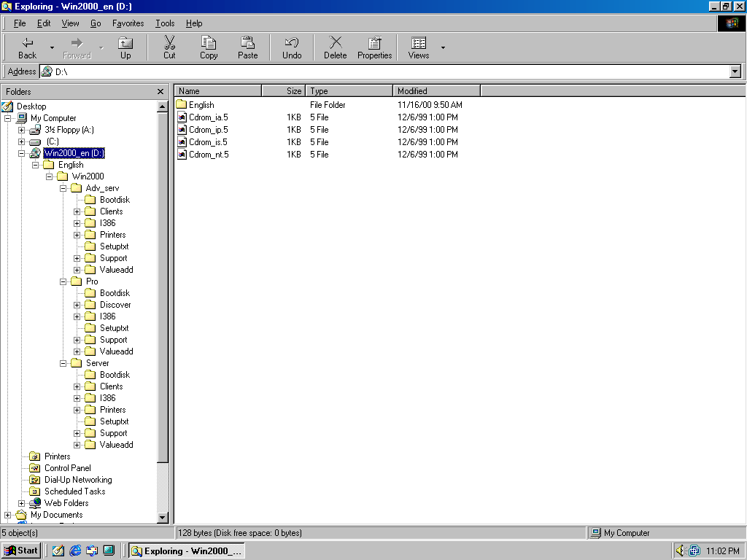Collapse the My Computer tree node
Screen dimensions: 747x560
(x=7, y=118)
